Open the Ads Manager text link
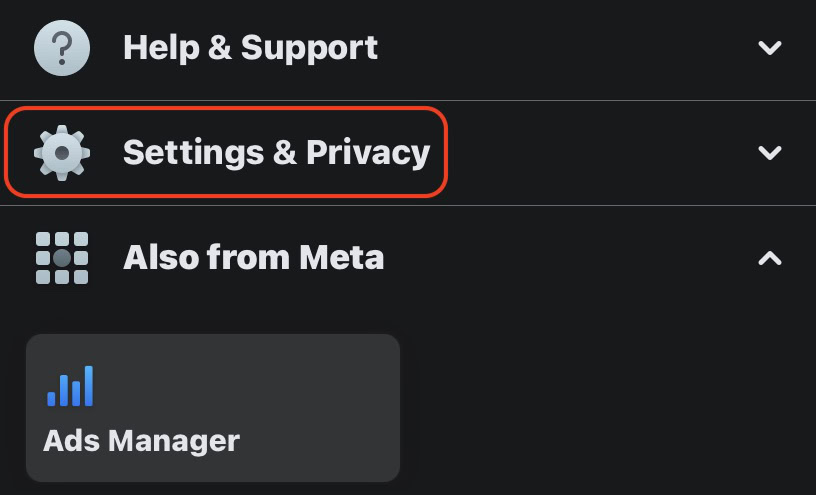 coord(141,440)
